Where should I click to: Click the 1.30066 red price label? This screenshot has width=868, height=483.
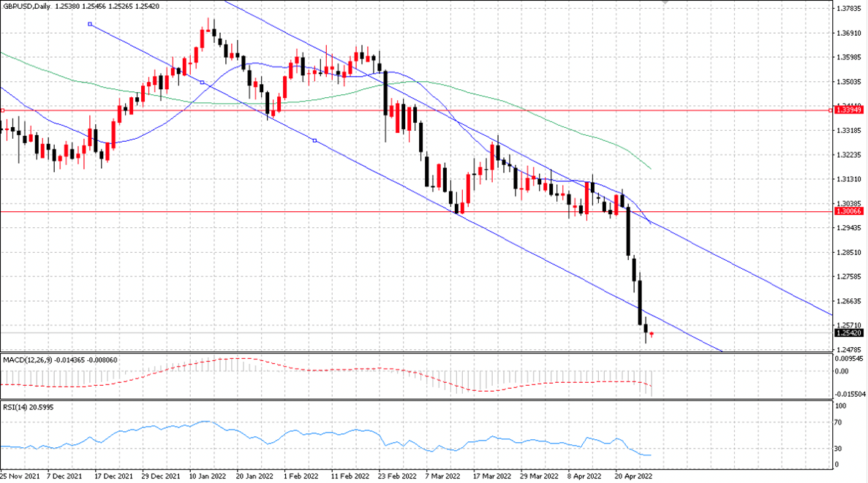tap(849, 211)
